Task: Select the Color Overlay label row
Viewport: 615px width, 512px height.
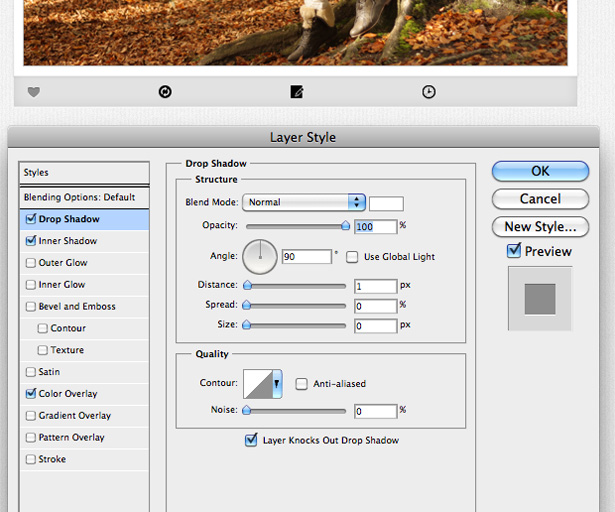Action: click(x=84, y=394)
